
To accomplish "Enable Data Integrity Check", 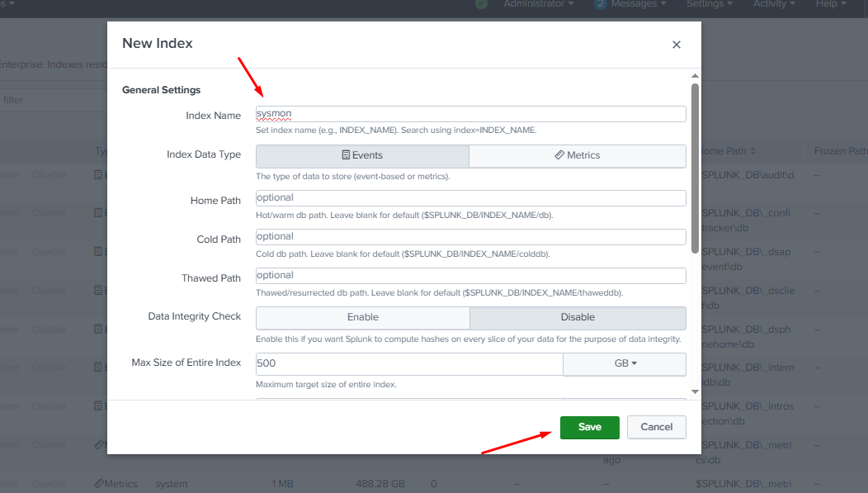I will (362, 317).
